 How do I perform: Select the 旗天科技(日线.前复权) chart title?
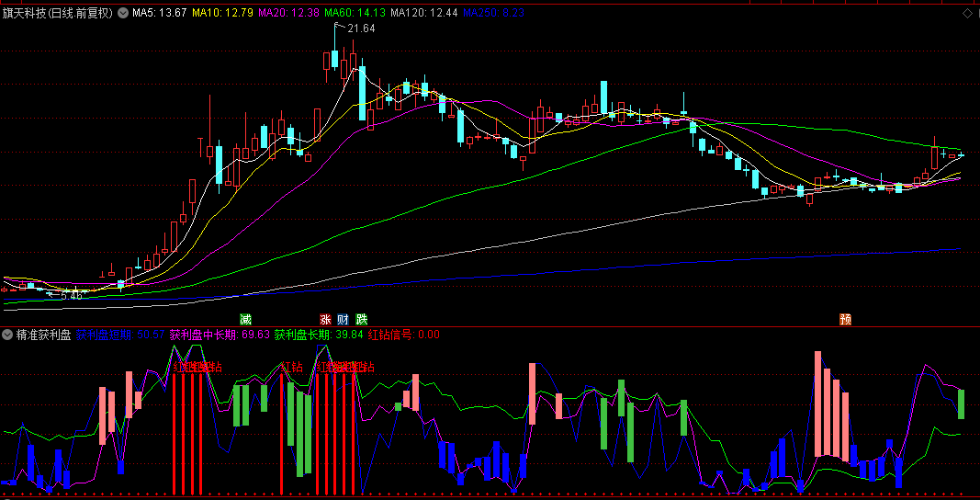[58, 13]
